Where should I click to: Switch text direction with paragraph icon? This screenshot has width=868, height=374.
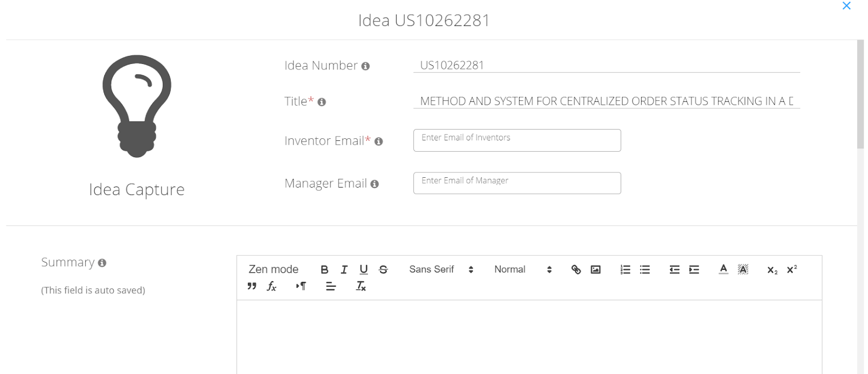click(301, 286)
